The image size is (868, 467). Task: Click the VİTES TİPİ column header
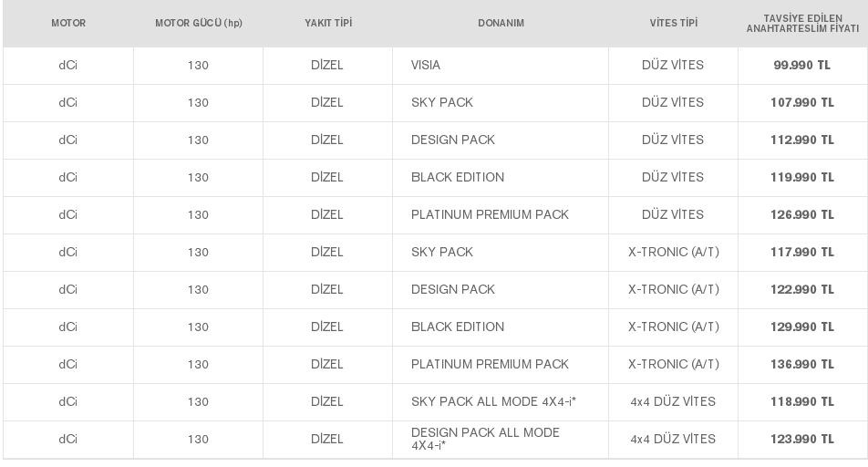point(674,24)
